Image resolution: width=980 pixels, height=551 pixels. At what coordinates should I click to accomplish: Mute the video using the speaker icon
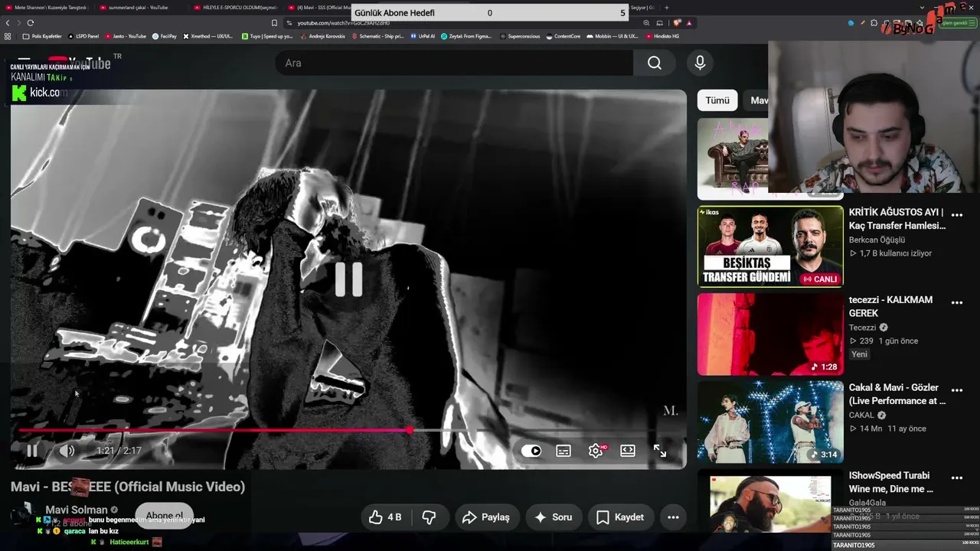[x=67, y=451]
